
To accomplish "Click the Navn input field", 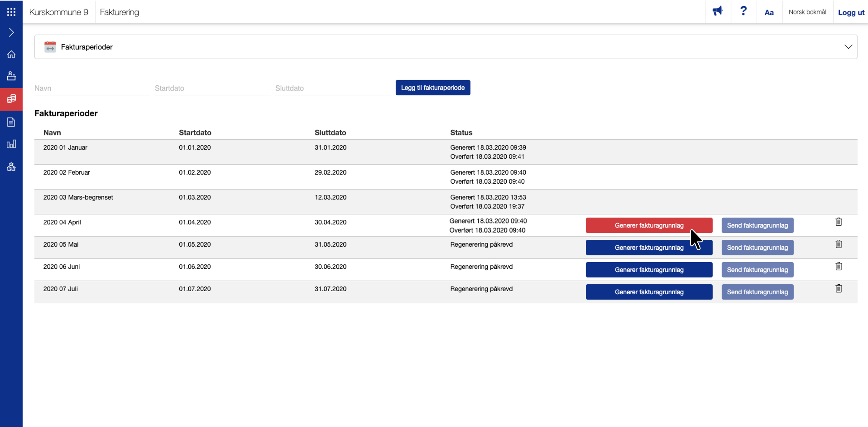I will [92, 88].
